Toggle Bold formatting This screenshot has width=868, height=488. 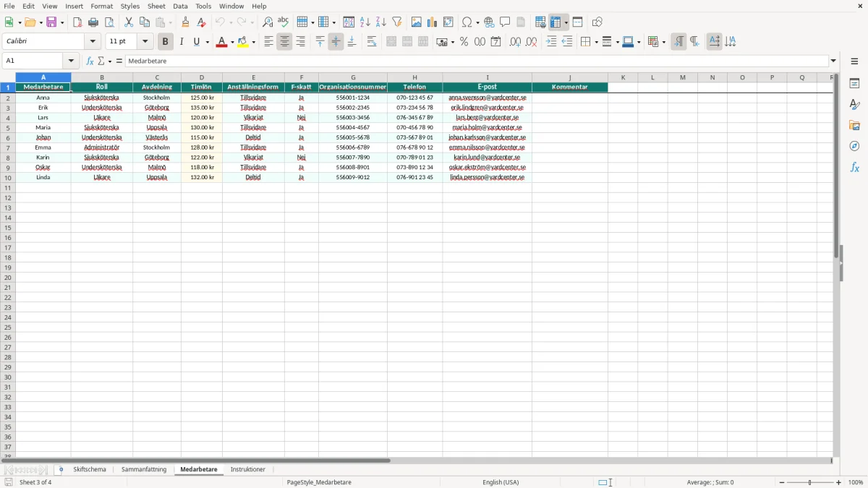click(x=166, y=42)
